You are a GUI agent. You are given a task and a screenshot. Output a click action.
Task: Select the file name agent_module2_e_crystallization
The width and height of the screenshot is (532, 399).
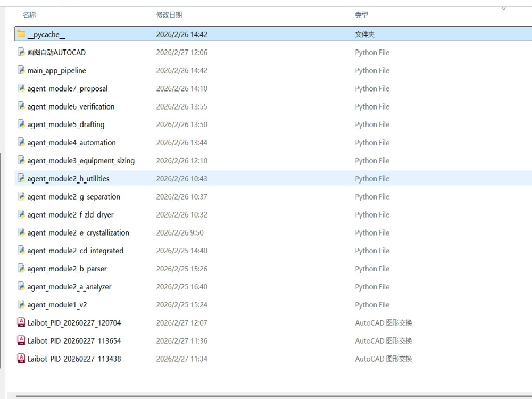(x=78, y=233)
